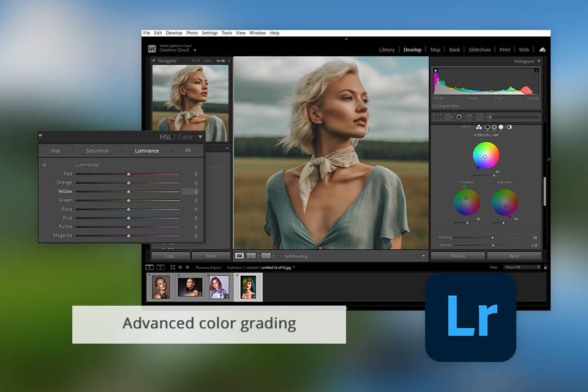588x392 pixels.
Task: Click the Lrc application logo
Action: click(x=152, y=49)
